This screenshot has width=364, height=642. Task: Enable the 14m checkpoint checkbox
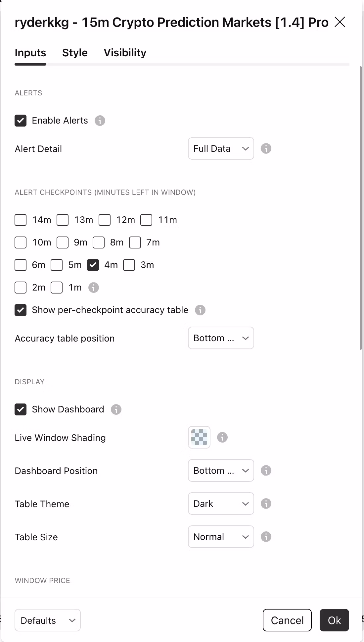pyautogui.click(x=21, y=220)
